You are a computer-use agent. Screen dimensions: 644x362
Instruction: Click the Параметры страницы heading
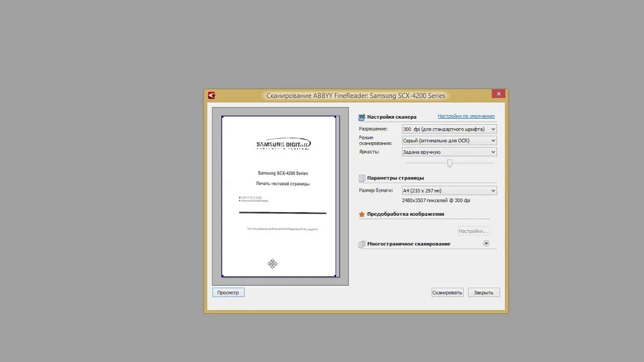pyautogui.click(x=395, y=178)
